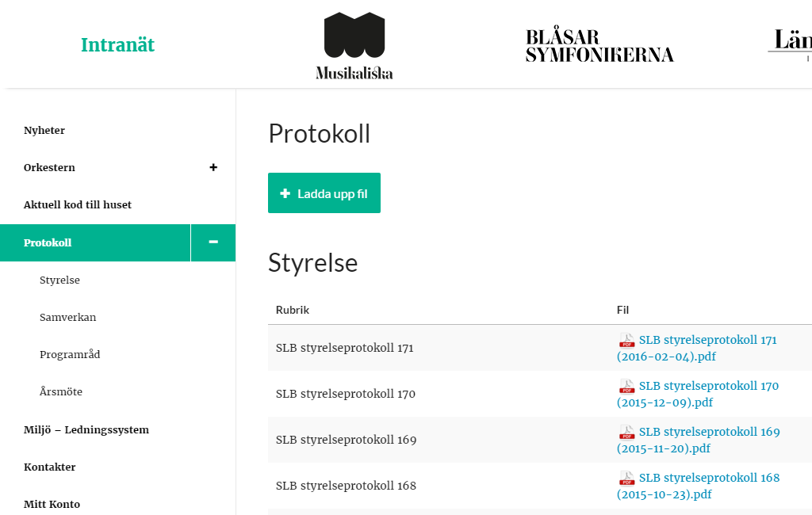Screen dimensions: 812x515
Task: Collapse the Protokoll submenu with minus button
Action: [213, 242]
